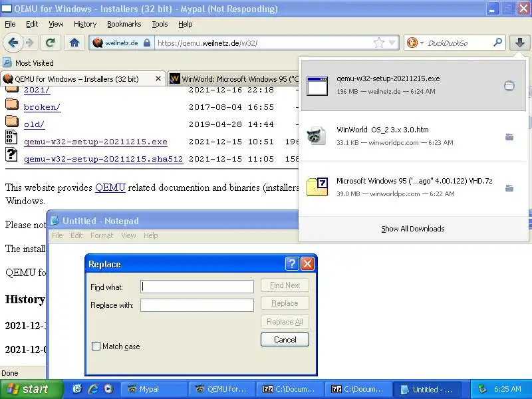Click the search magnifier icon
Screen dimensions: 532x399
click(x=497, y=43)
